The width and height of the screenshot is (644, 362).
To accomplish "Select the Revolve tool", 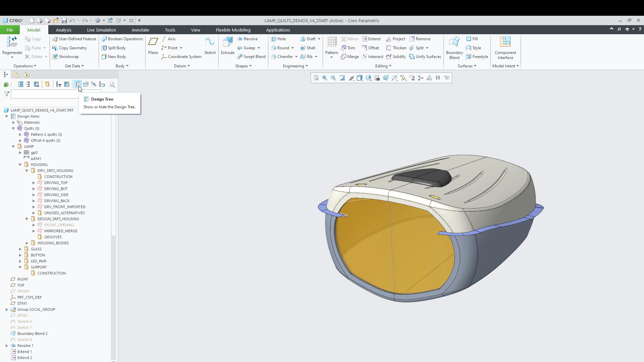I will click(247, 39).
